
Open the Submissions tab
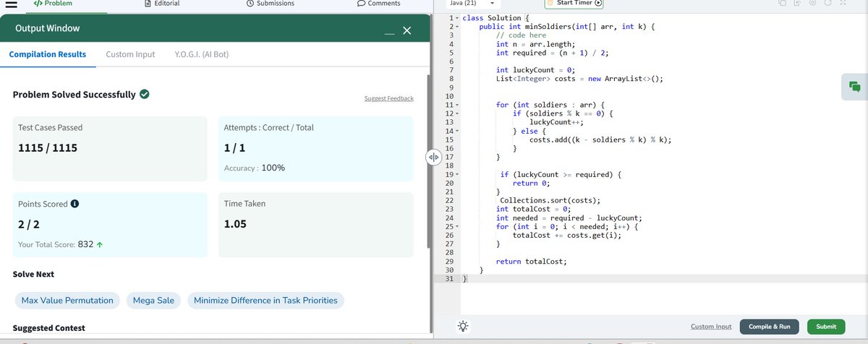270,4
